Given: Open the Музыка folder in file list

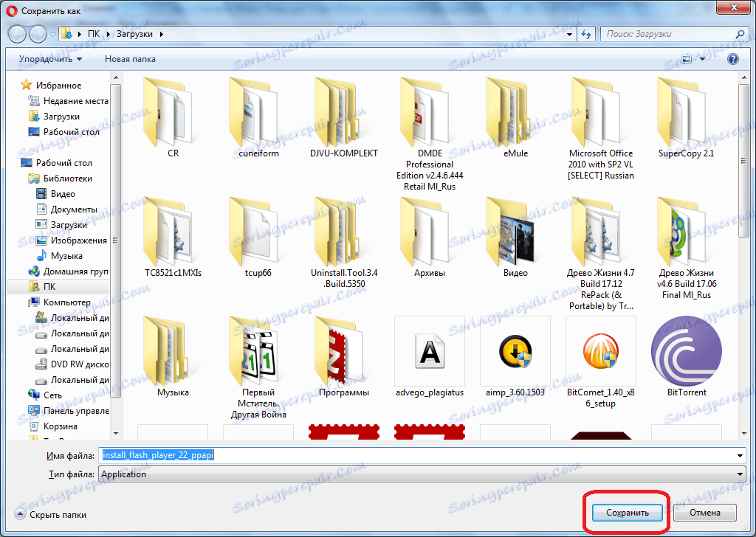Looking at the screenshot, I should pos(173,356).
